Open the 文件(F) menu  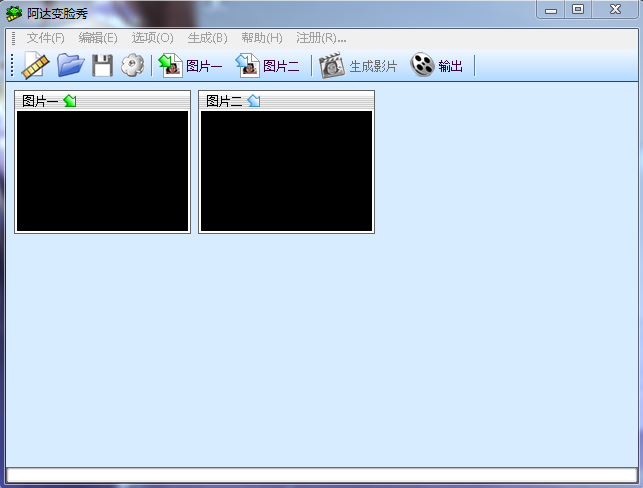tap(46, 38)
